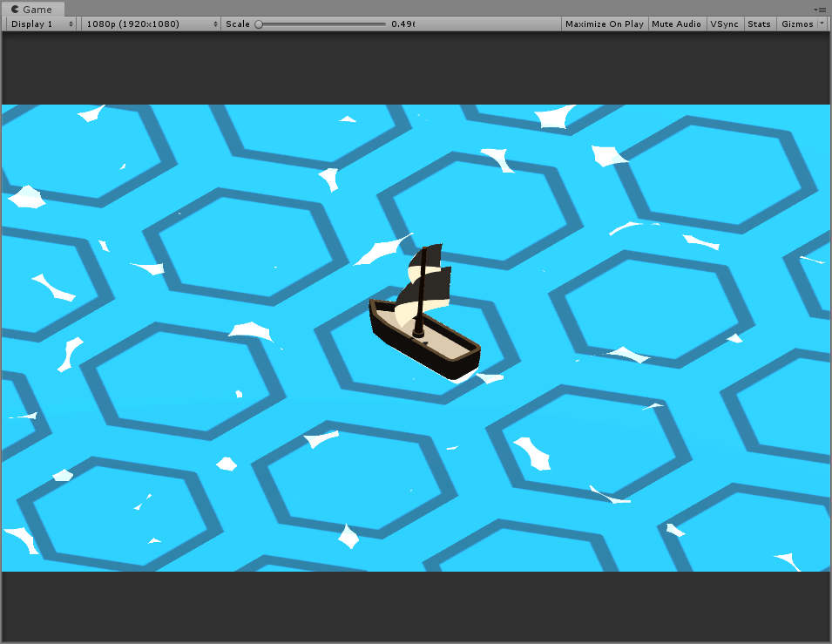Switch to the Game tab
The image size is (832, 644).
[33, 9]
